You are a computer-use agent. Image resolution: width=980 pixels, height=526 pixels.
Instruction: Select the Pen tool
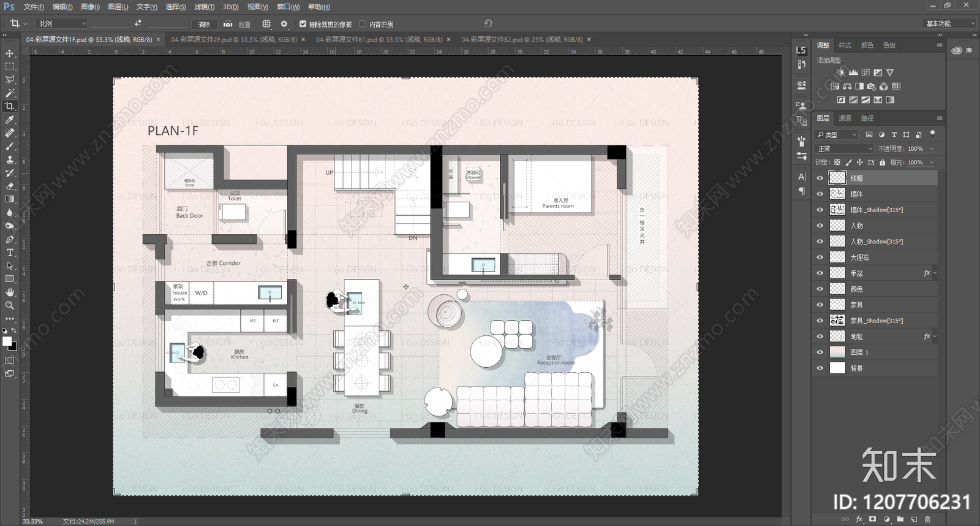(10, 239)
